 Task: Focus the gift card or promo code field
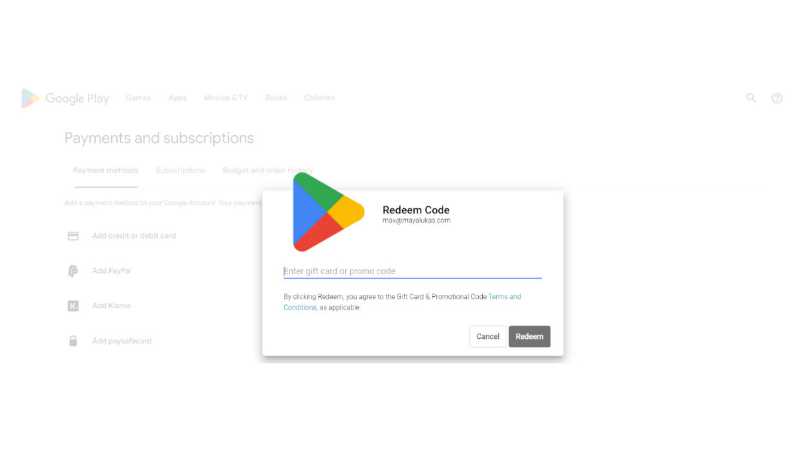(x=412, y=271)
